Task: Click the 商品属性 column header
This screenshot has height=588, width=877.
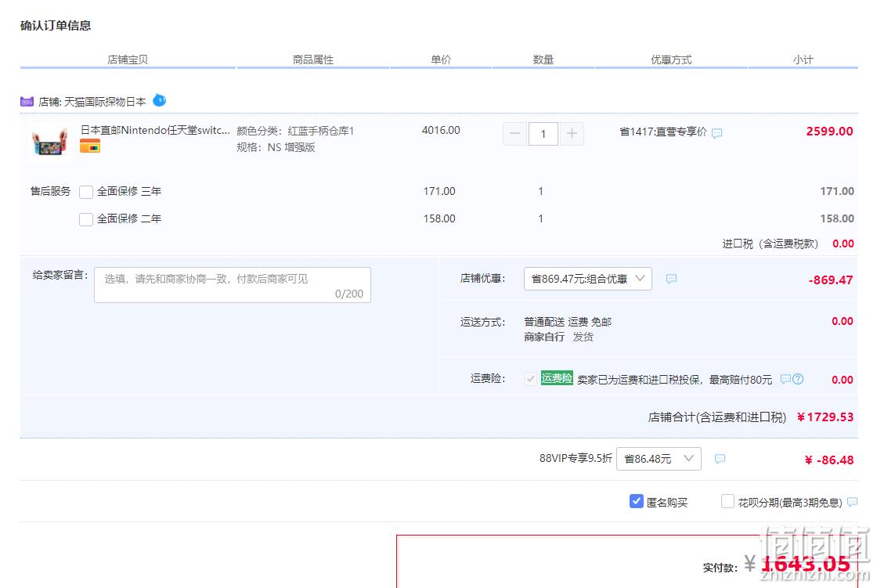Action: (313, 60)
